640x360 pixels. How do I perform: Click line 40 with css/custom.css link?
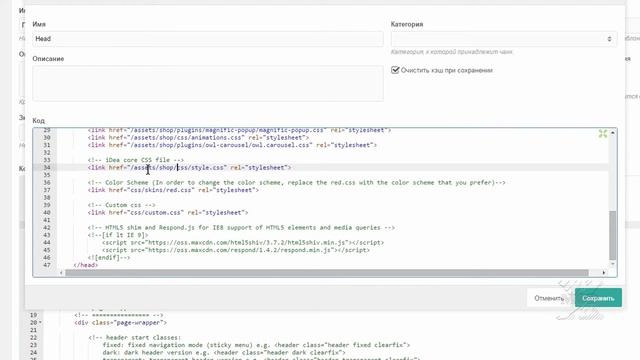point(168,212)
